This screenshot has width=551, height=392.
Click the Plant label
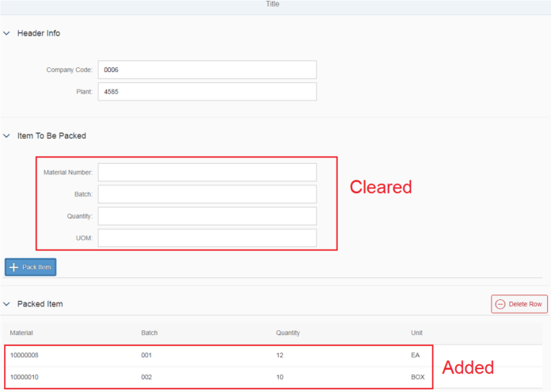(x=85, y=92)
